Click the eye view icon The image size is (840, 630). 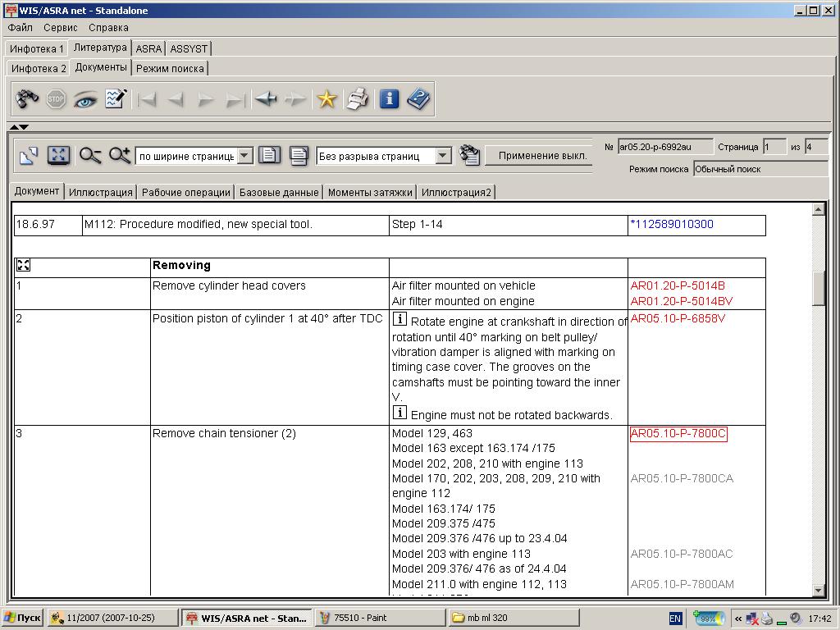[85, 99]
